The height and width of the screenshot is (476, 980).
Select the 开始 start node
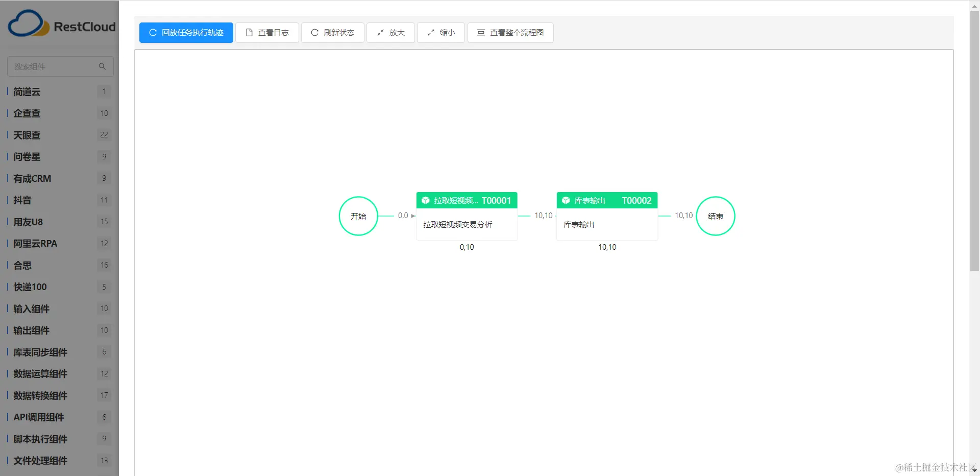click(358, 216)
